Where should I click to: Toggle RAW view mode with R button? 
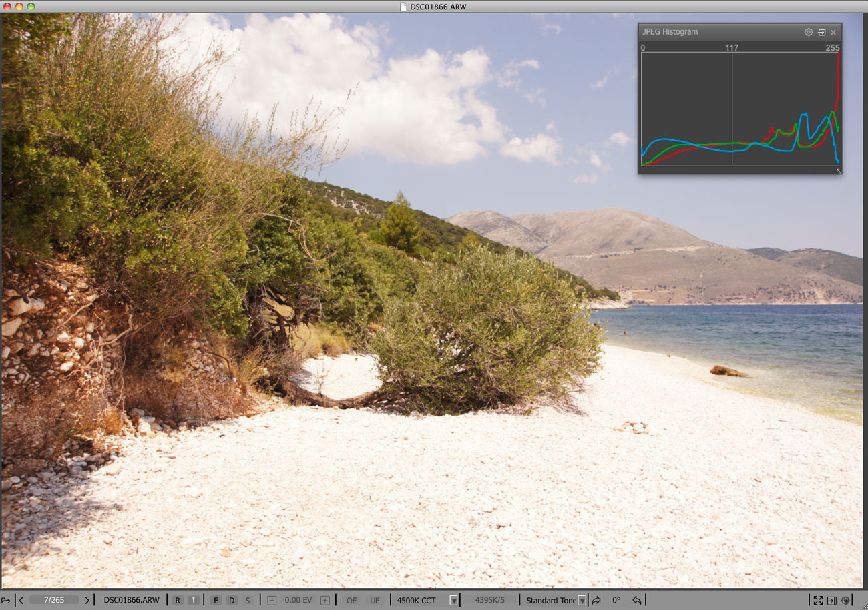click(178, 600)
